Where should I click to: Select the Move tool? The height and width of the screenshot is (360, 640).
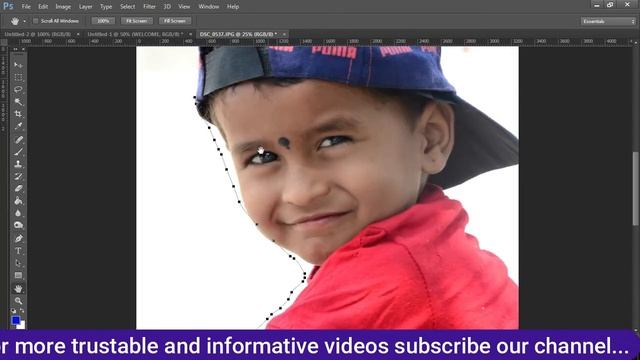pos(18,65)
